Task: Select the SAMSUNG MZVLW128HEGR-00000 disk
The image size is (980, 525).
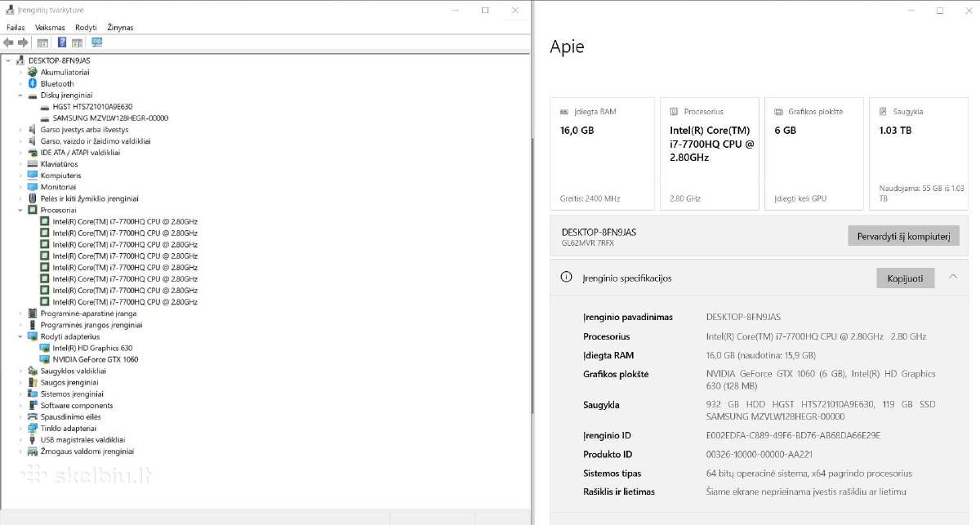Action: pyautogui.click(x=110, y=118)
